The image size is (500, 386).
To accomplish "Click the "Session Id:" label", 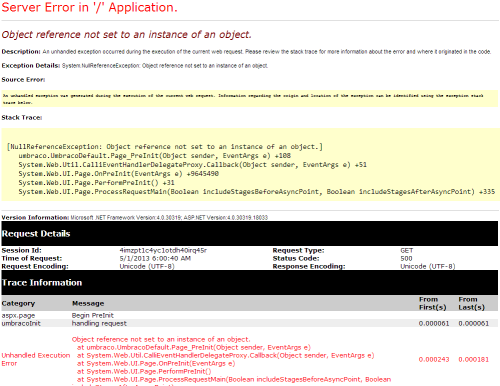I will pyautogui.click(x=22, y=250).
